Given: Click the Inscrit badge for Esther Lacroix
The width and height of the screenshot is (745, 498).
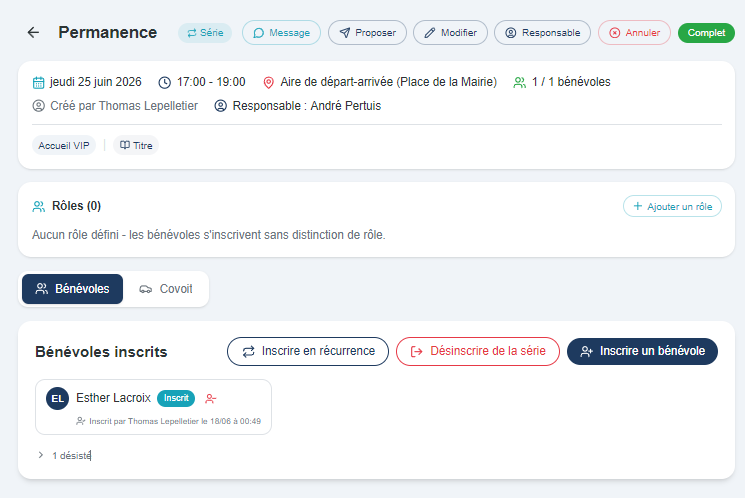Looking at the screenshot, I should coord(176,398).
